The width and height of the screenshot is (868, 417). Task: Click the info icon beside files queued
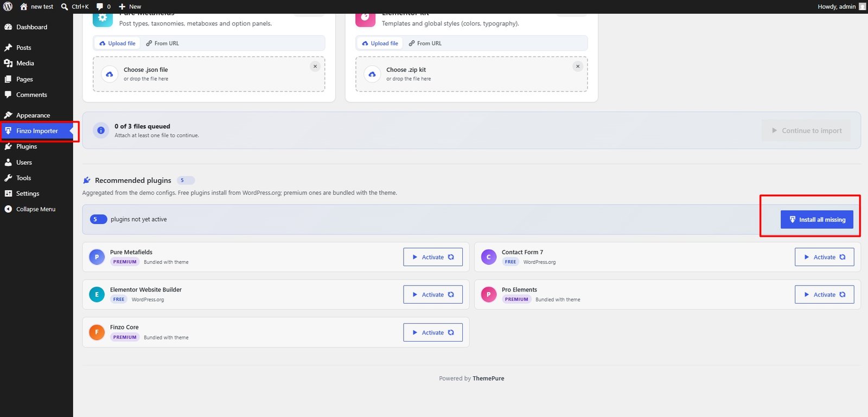tap(101, 130)
